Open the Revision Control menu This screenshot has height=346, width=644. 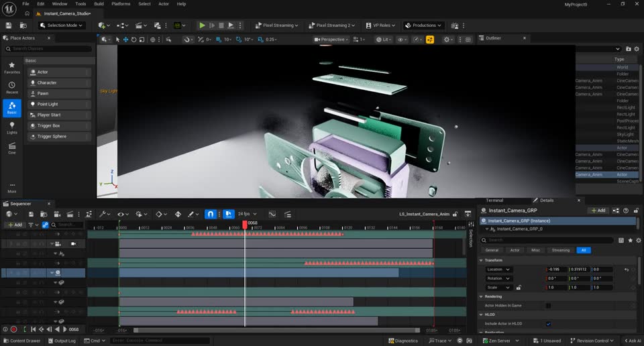(592, 341)
